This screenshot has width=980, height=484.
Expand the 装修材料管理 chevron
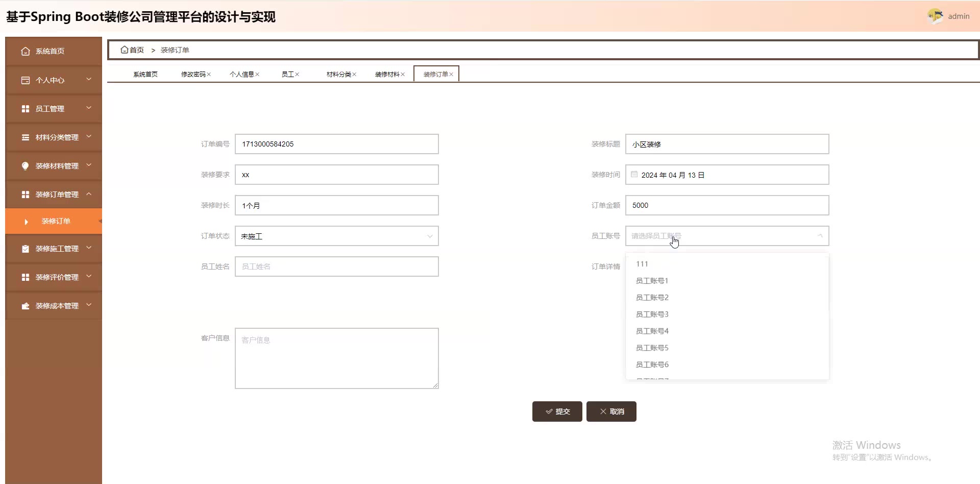(x=89, y=165)
